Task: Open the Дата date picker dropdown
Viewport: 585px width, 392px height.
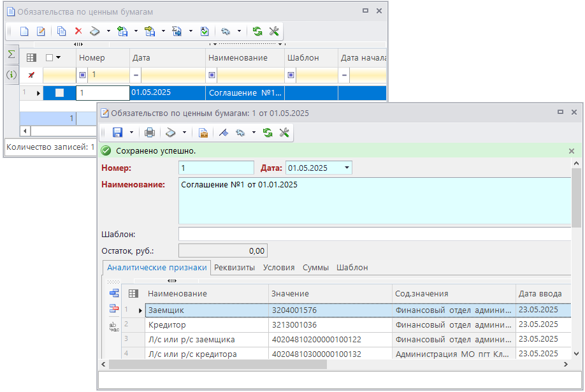Action: click(347, 168)
